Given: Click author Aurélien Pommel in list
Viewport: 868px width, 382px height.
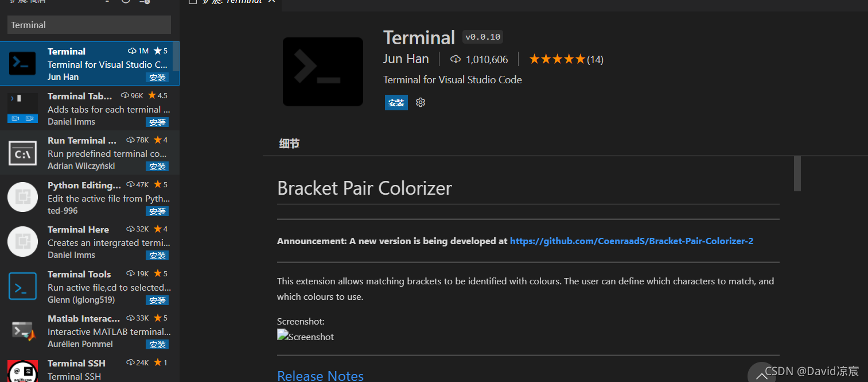Looking at the screenshot, I should point(80,344).
